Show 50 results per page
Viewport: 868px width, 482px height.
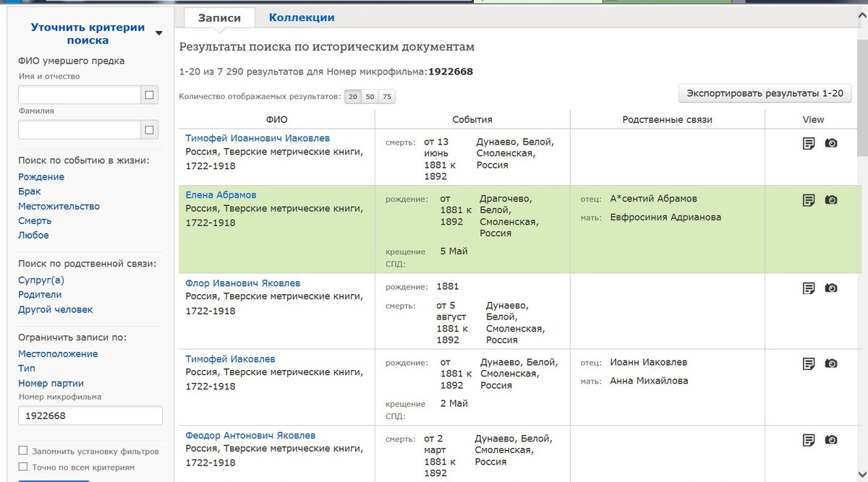[x=370, y=97]
